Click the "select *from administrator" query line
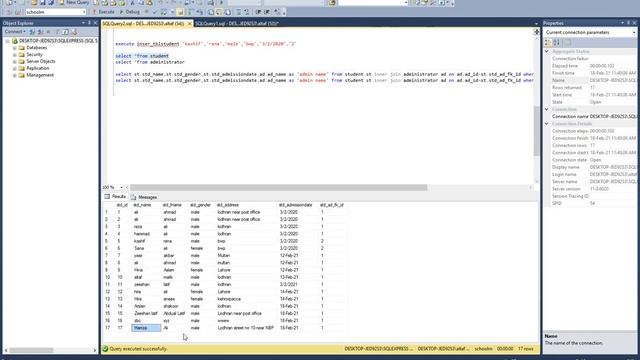This screenshot has width=640, height=360. pos(150,62)
